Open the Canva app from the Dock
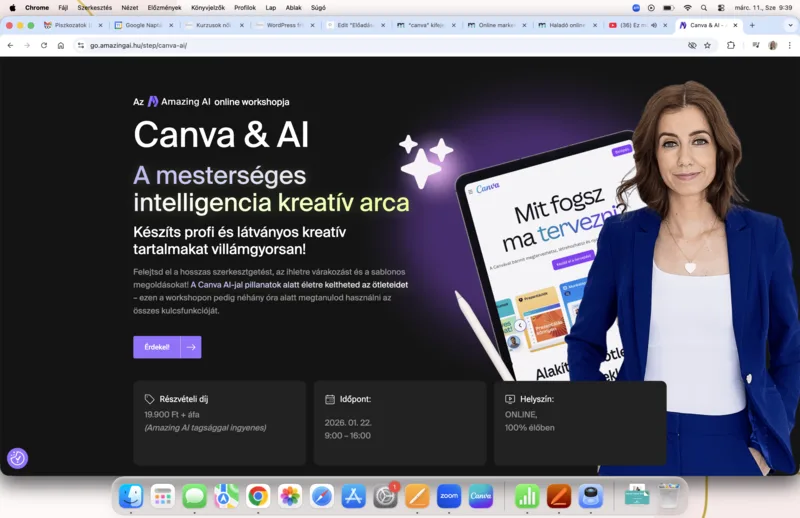800x518 pixels. pos(481,496)
